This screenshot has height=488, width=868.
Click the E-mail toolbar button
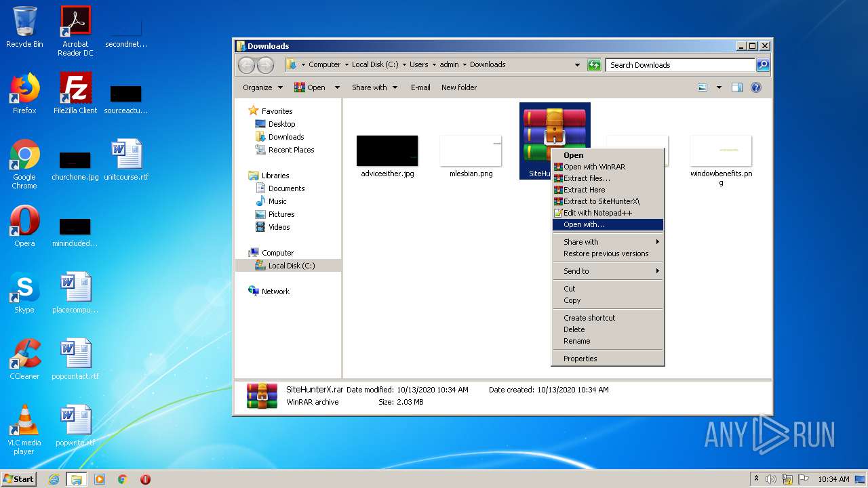pyautogui.click(x=420, y=87)
